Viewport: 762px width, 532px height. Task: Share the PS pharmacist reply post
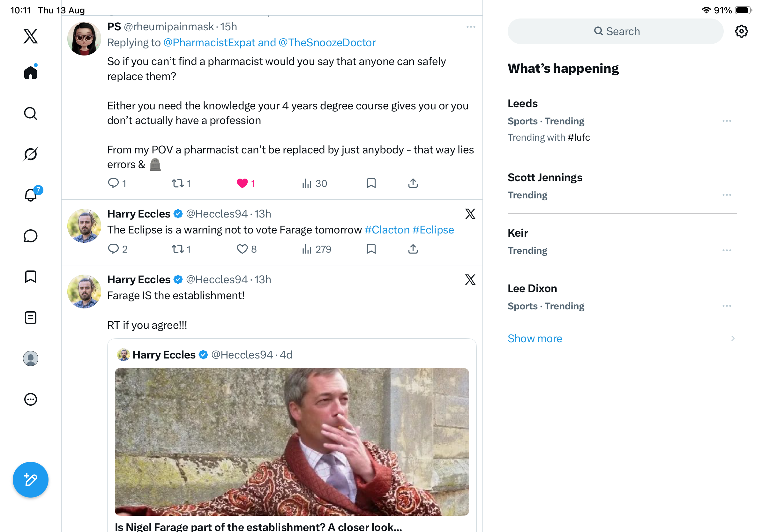[413, 183]
